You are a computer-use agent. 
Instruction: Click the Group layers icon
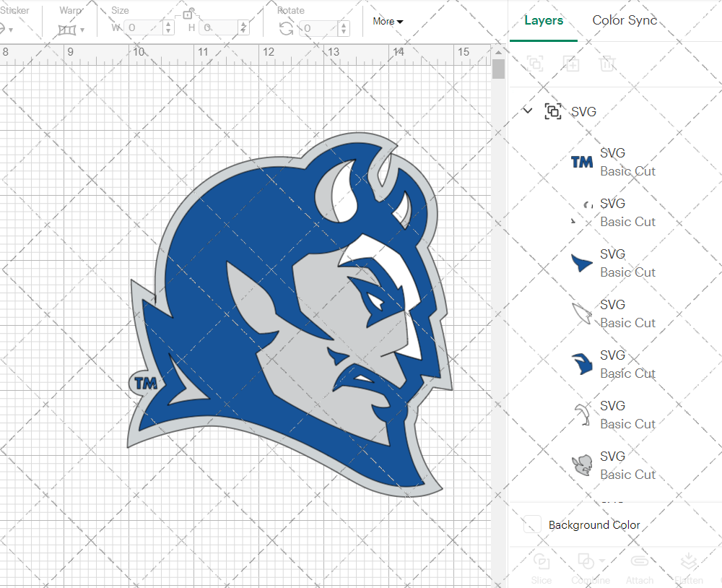[x=535, y=64]
